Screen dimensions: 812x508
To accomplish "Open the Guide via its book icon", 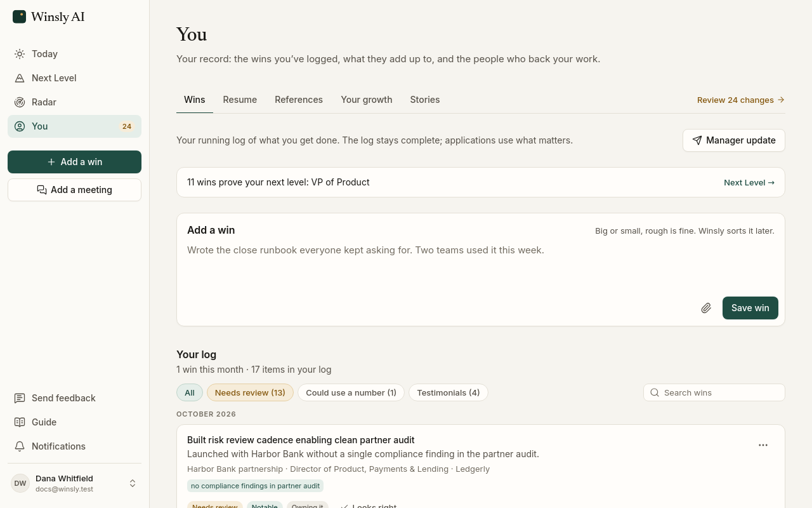I will [x=20, y=422].
